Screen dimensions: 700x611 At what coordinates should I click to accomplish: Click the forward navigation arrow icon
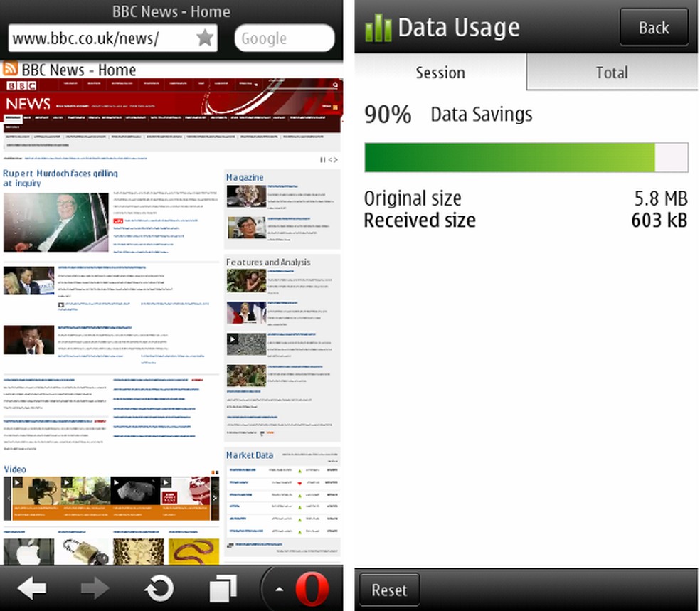[95, 589]
